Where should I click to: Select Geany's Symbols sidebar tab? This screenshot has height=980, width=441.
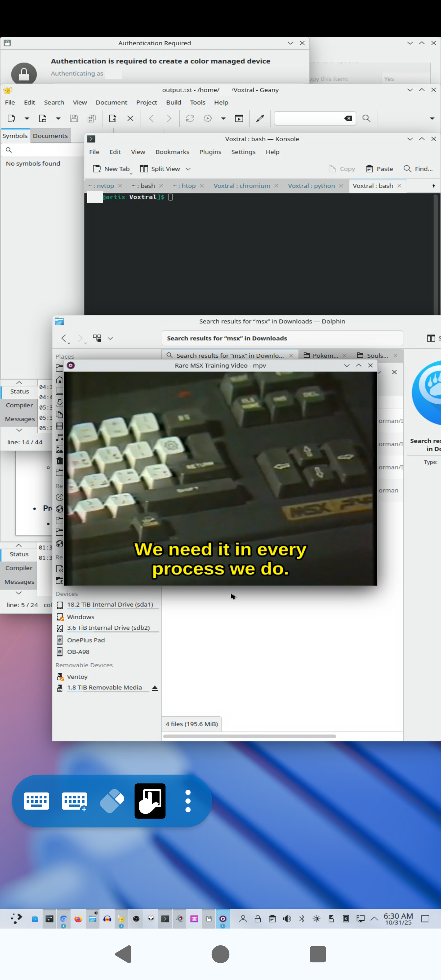pos(15,136)
